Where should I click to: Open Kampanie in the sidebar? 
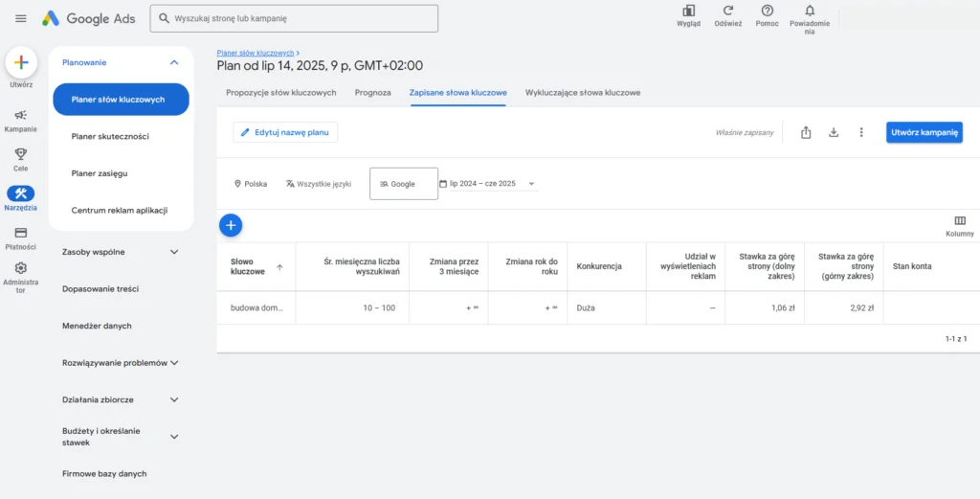(x=21, y=122)
